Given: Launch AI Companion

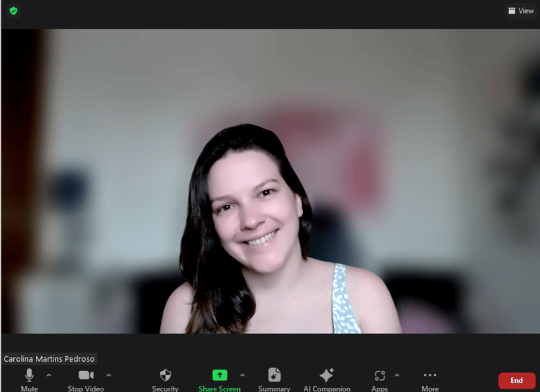Looking at the screenshot, I should [327, 380].
